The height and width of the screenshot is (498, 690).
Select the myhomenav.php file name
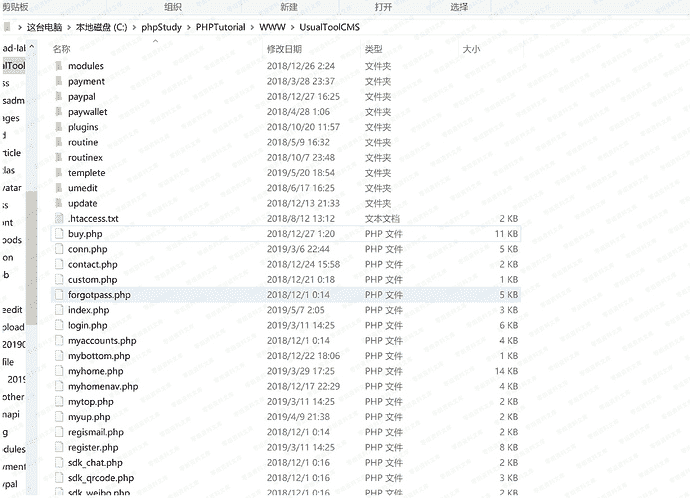coord(103,386)
